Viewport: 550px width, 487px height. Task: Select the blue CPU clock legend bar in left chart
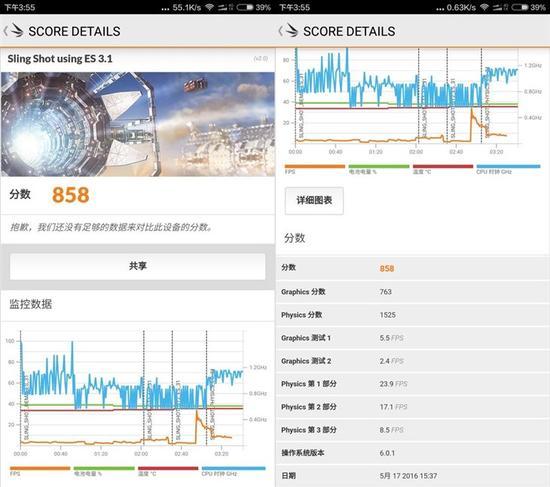234,468
